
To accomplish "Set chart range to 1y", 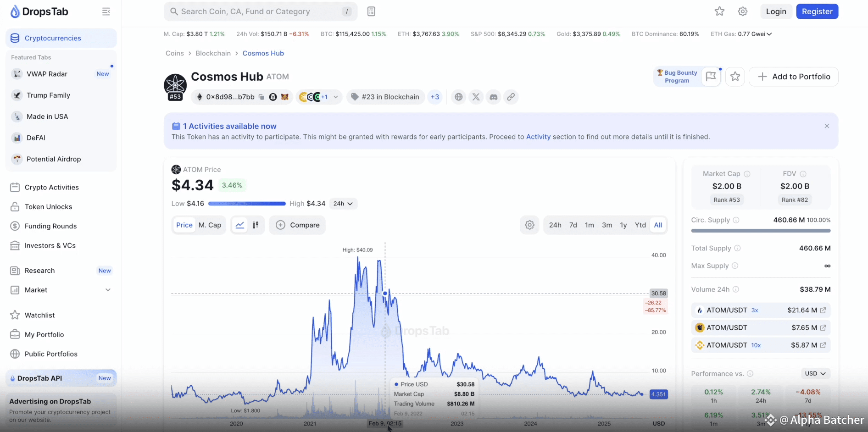I will tap(623, 225).
